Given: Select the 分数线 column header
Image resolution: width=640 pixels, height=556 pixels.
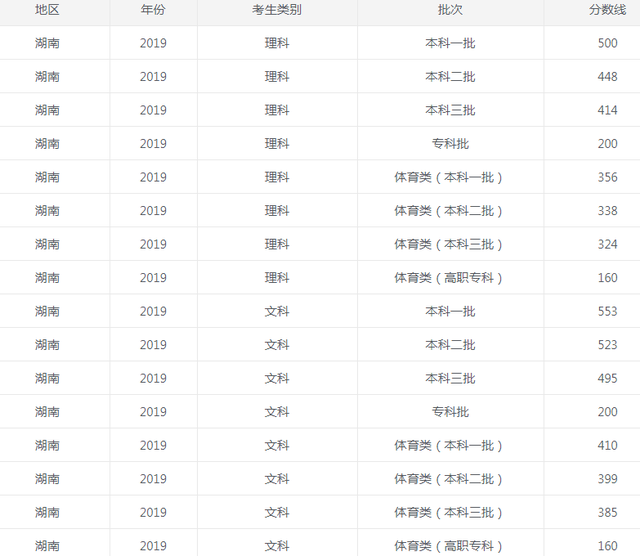Looking at the screenshot, I should coord(607,9).
